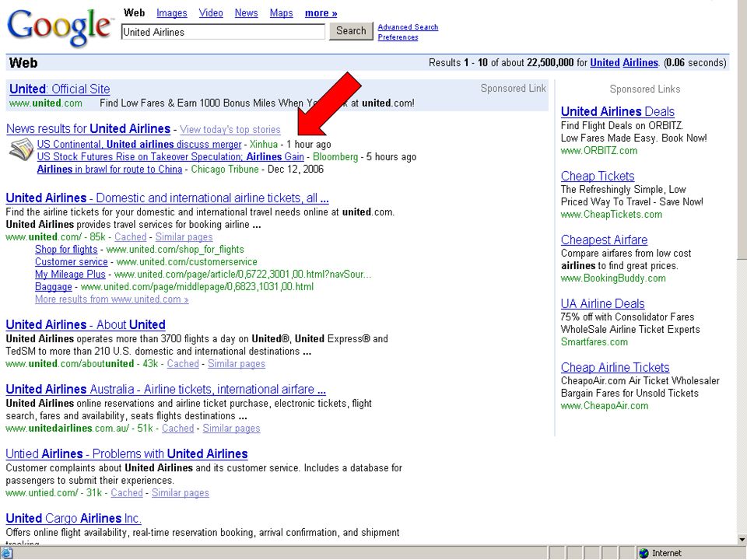Open 'United Airlines - Domestic and international airline tickets' result
The width and height of the screenshot is (747, 560).
[x=167, y=198]
